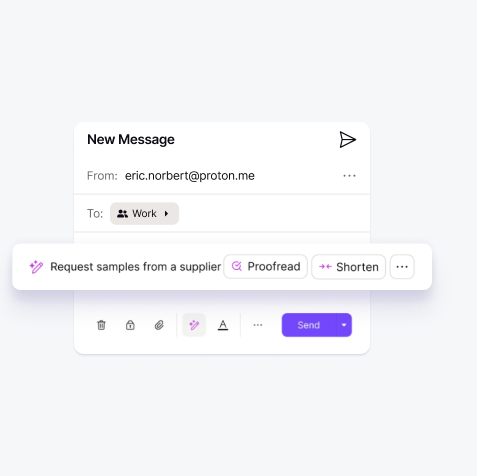Viewport: 477px width, 476px height.
Task: Click the purple Send button
Action: click(309, 325)
